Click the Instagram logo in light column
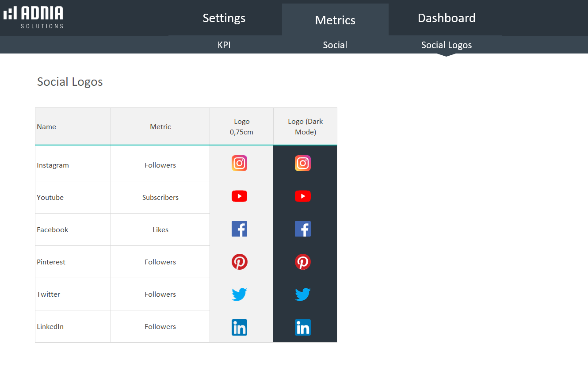Image resolution: width=588 pixels, height=390 pixels. pos(239,163)
